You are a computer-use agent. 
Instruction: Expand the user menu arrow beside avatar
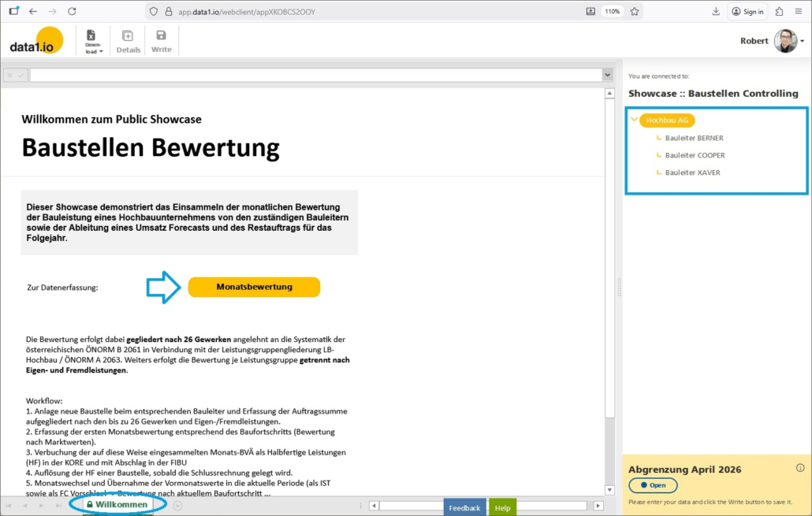803,41
